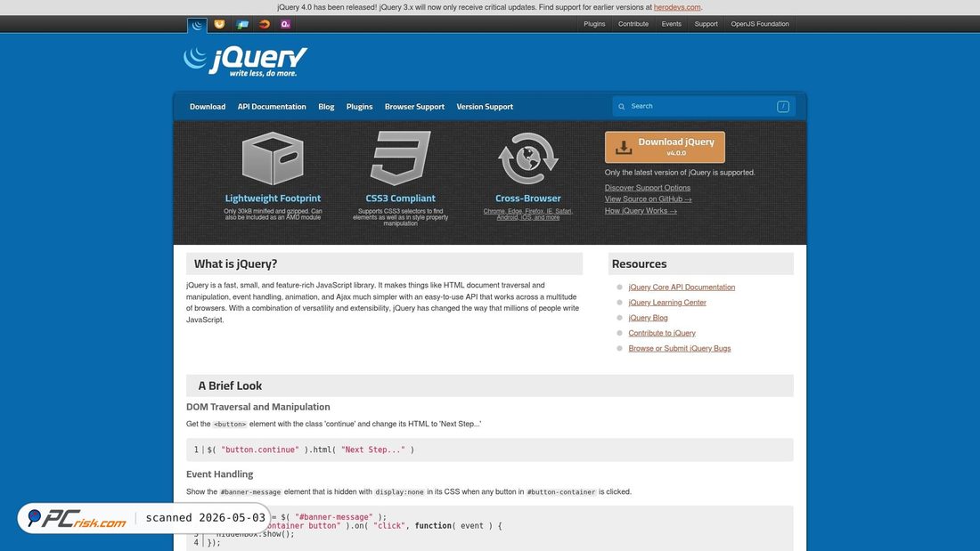980x551 pixels.
Task: Open the jQuery UI project icon
Action: point(219,24)
